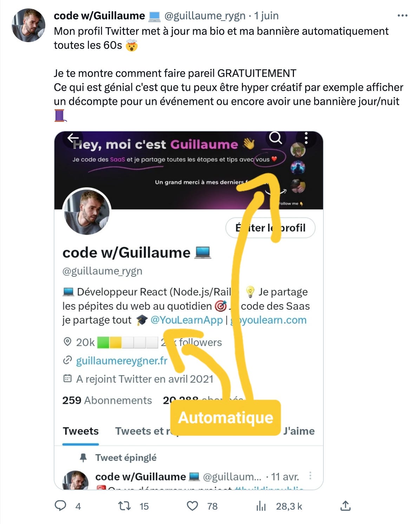
Task: Open the vertical dots menu on the banner
Action: 306,138
